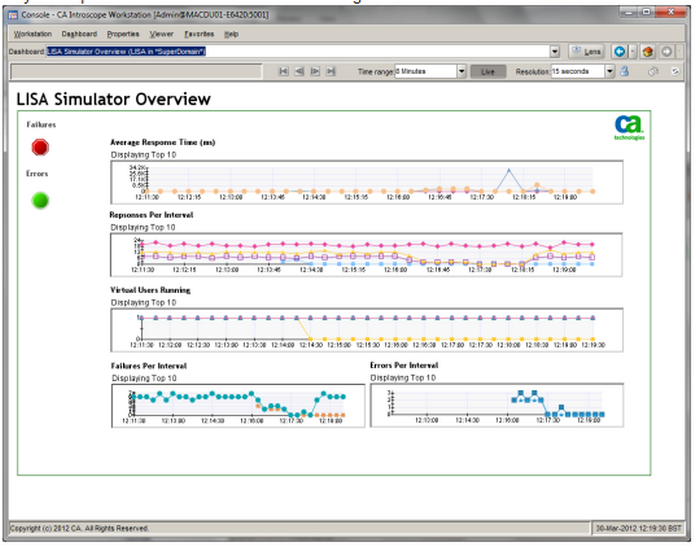
Task: Jump to end of time range
Action: pos(330,71)
